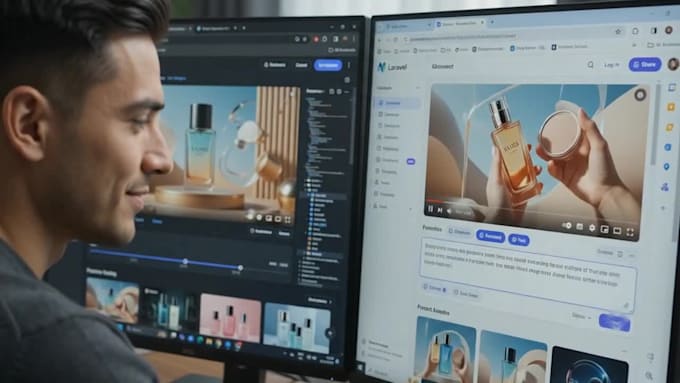Open second result thumbnail with blue bottle
Screen dimensions: 680x383
click(x=513, y=357)
